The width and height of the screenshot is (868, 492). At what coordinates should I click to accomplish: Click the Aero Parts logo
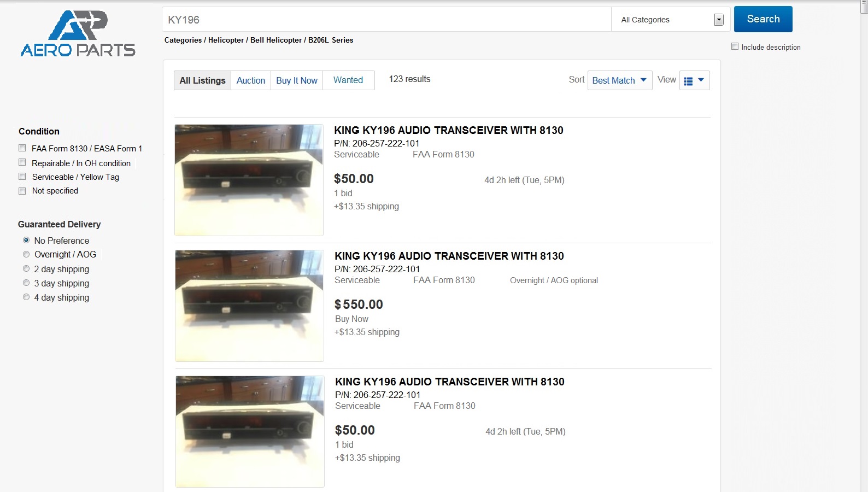(x=78, y=33)
